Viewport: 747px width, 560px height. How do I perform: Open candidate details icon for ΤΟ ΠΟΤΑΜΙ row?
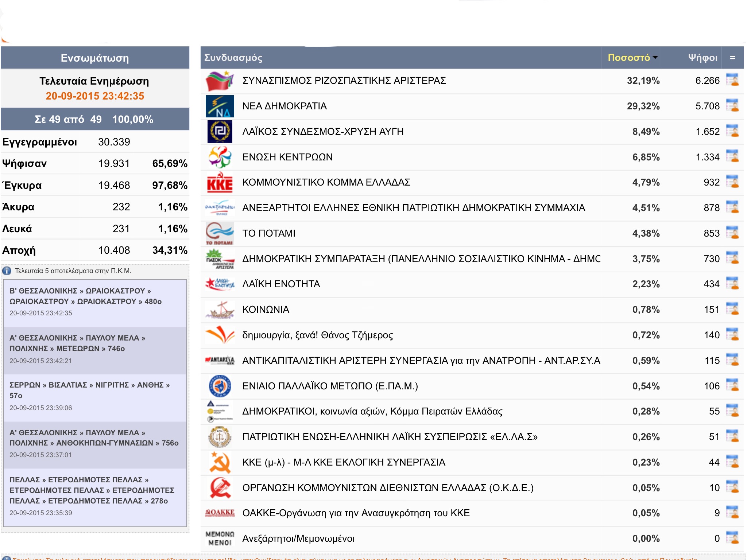click(732, 233)
